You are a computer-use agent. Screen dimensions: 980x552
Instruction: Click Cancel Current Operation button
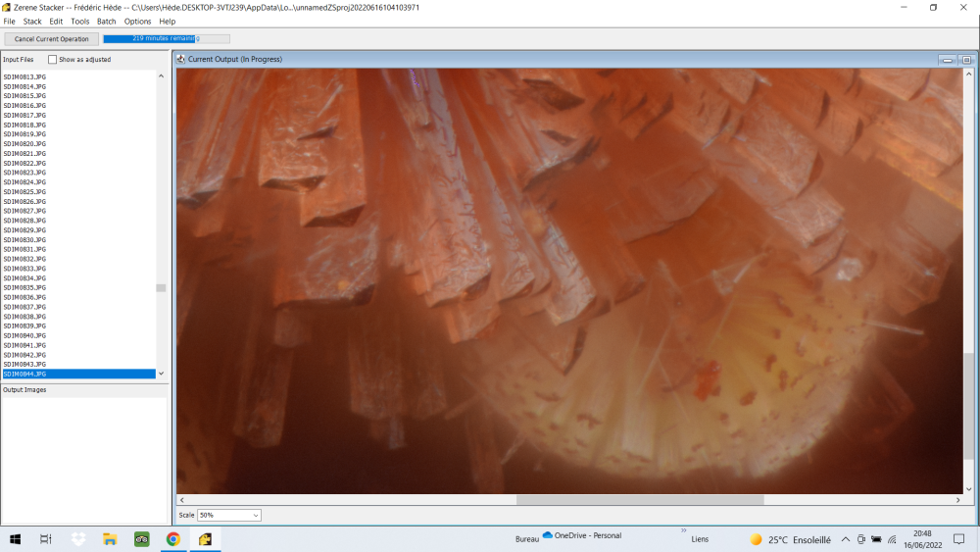(x=52, y=39)
